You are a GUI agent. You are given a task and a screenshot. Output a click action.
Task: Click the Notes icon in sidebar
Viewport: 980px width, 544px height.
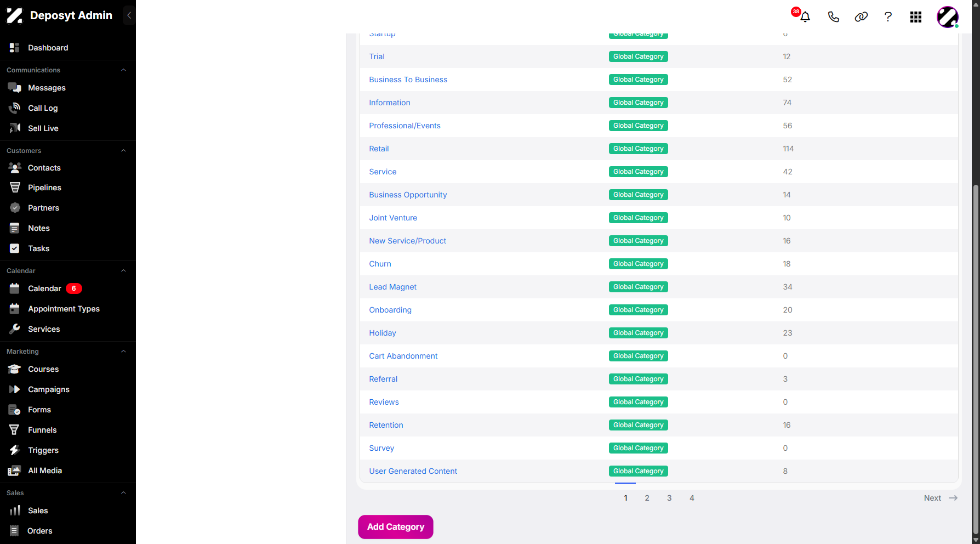[x=15, y=228]
